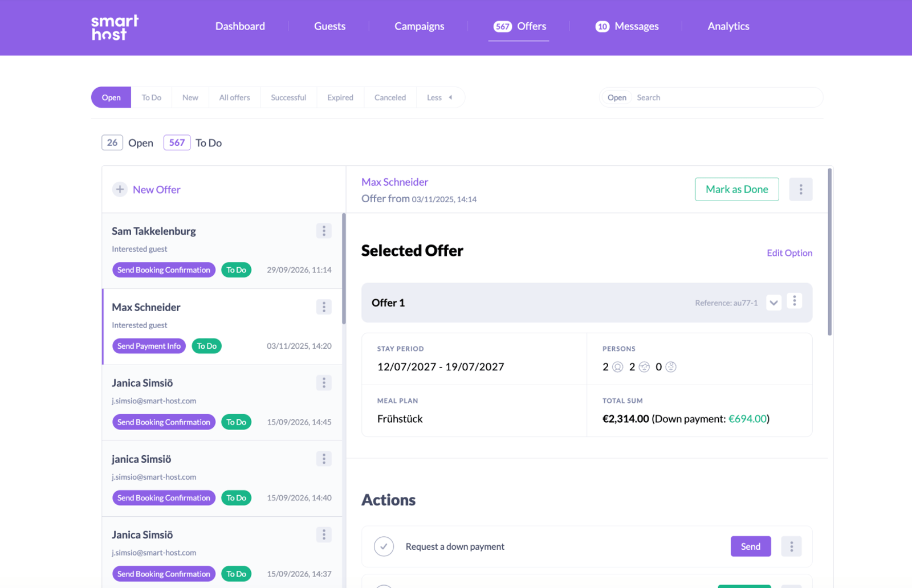The image size is (912, 588).
Task: Collapse the Offer 1 chevron
Action: coord(773,303)
